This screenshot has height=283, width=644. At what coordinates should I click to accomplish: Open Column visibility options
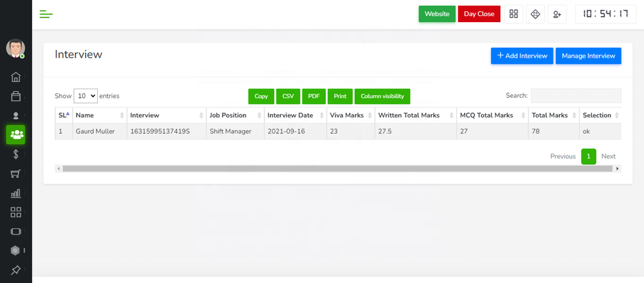[x=382, y=96]
